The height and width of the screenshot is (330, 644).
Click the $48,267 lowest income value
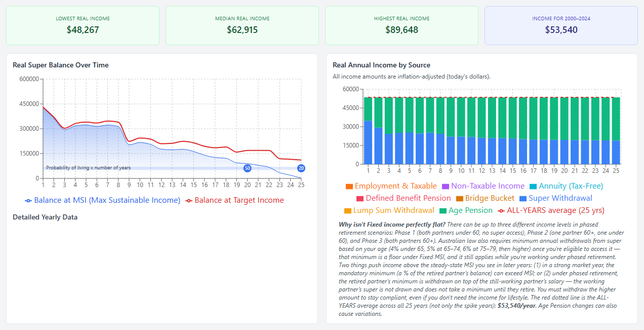pyautogui.click(x=83, y=30)
